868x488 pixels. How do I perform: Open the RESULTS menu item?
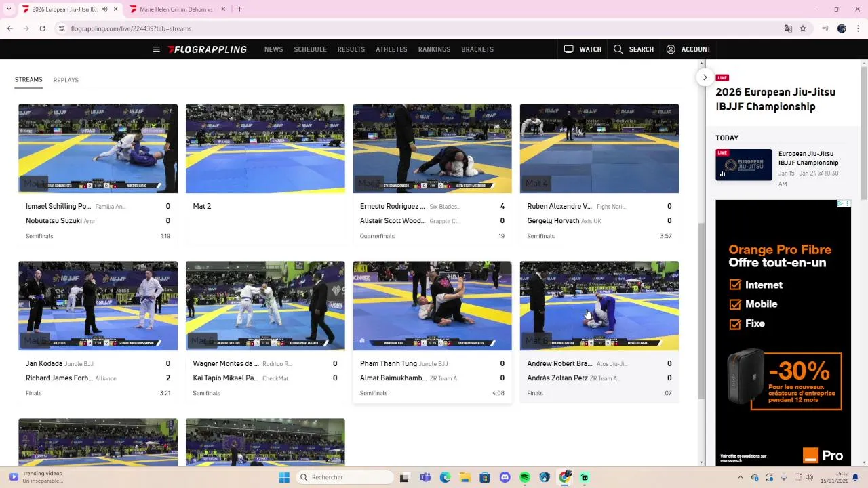[x=351, y=49]
